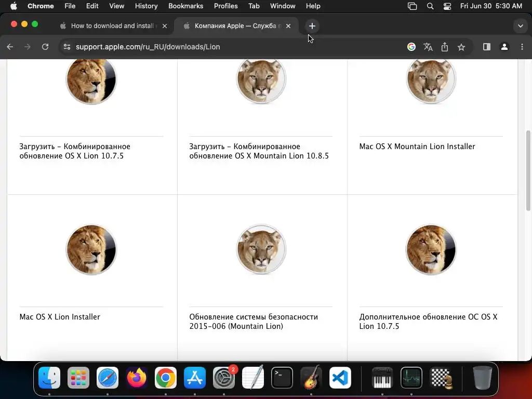Open Chrome profile avatar
The height and width of the screenshot is (399, 532).
[504, 47]
